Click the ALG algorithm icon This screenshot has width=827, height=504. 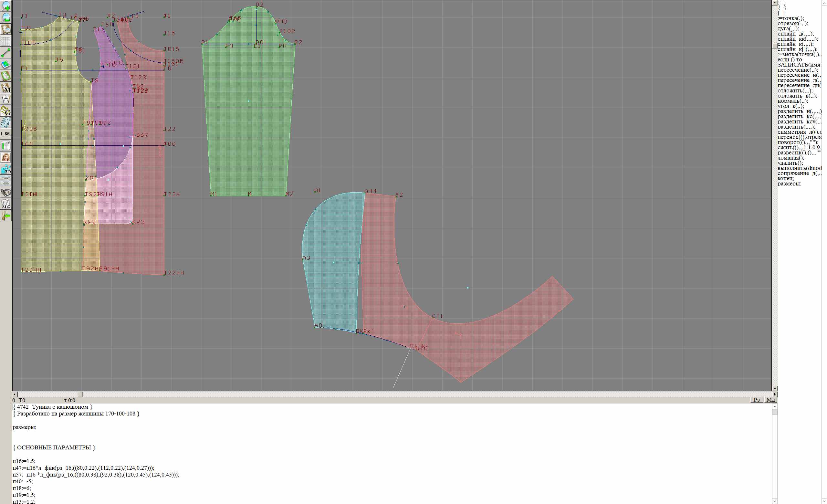click(x=6, y=204)
